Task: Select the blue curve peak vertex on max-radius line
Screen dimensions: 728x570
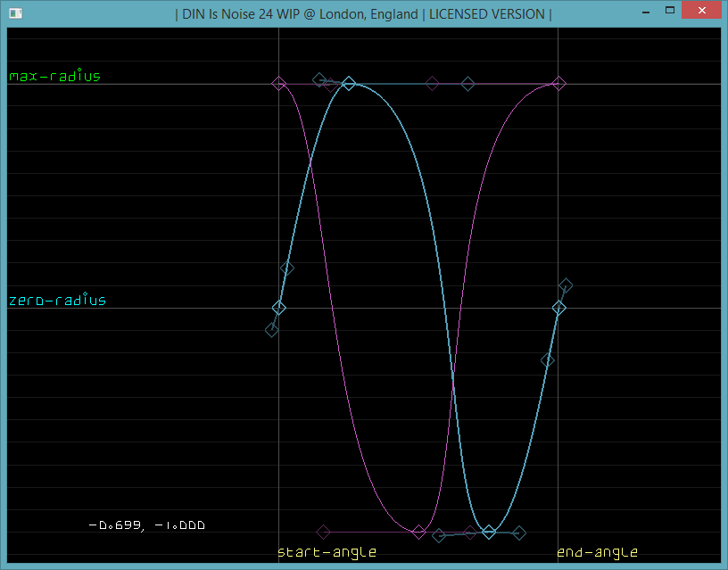Action: (349, 84)
